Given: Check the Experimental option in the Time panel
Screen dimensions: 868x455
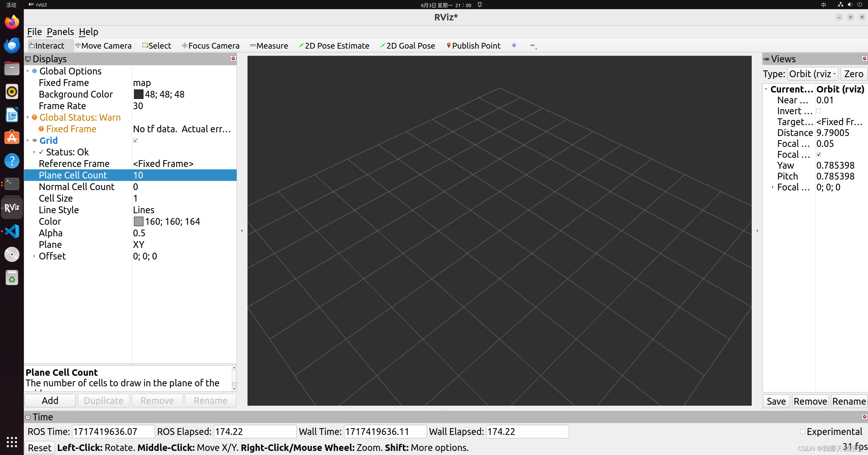Looking at the screenshot, I should (802, 432).
